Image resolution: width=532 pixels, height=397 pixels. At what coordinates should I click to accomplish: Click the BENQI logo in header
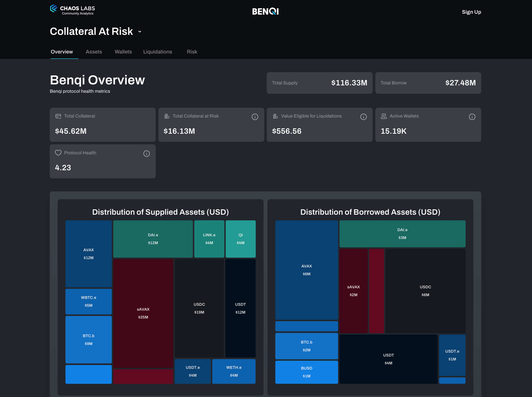[266, 11]
